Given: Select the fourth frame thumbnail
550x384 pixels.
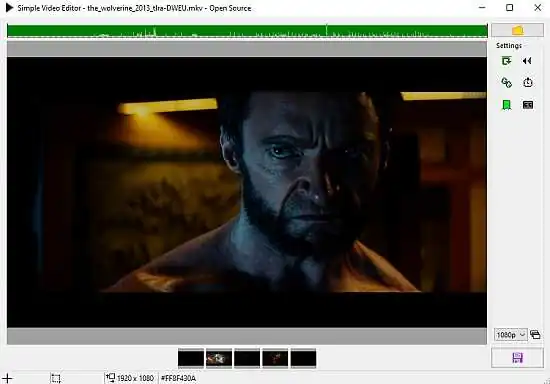Looking at the screenshot, I should tap(275, 358).
